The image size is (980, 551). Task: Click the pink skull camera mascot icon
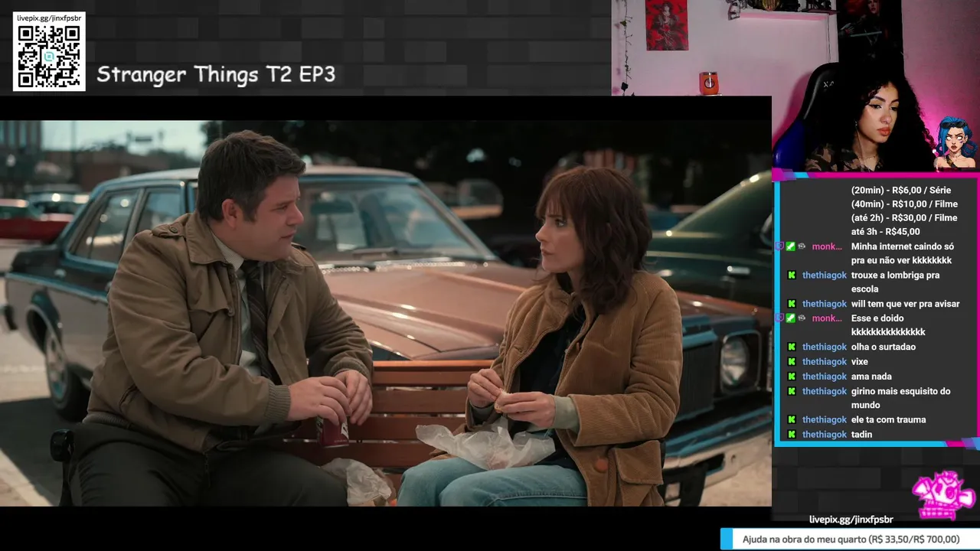[x=943, y=496]
